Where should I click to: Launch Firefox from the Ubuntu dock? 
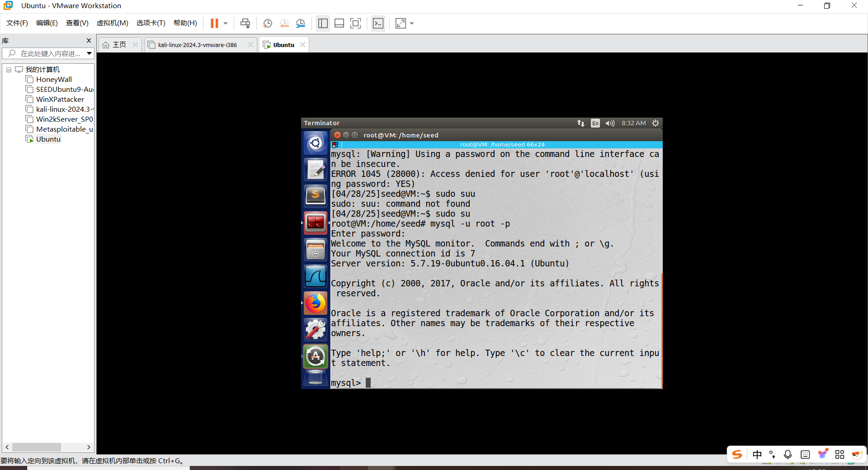pyautogui.click(x=315, y=303)
